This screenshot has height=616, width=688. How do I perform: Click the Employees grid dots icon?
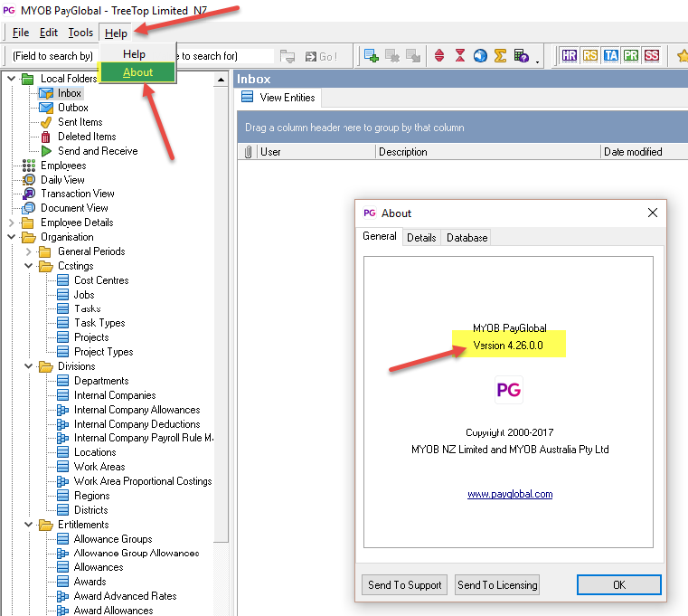click(x=29, y=166)
